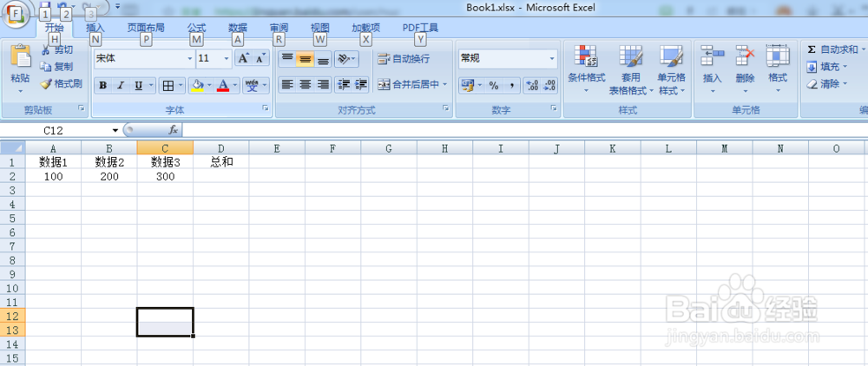Increase font size with the large A icon
Image resolution: width=868 pixels, height=366 pixels.
244,58
